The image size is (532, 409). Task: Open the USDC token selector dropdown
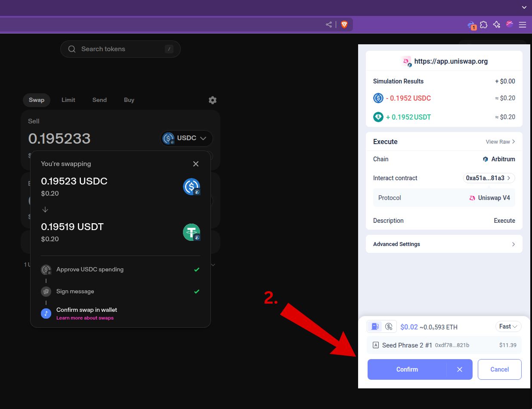coord(186,138)
